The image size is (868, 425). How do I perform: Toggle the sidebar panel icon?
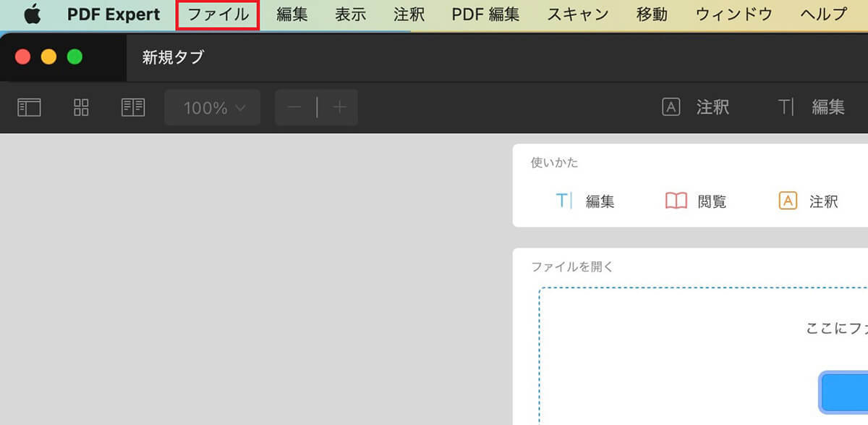29,108
